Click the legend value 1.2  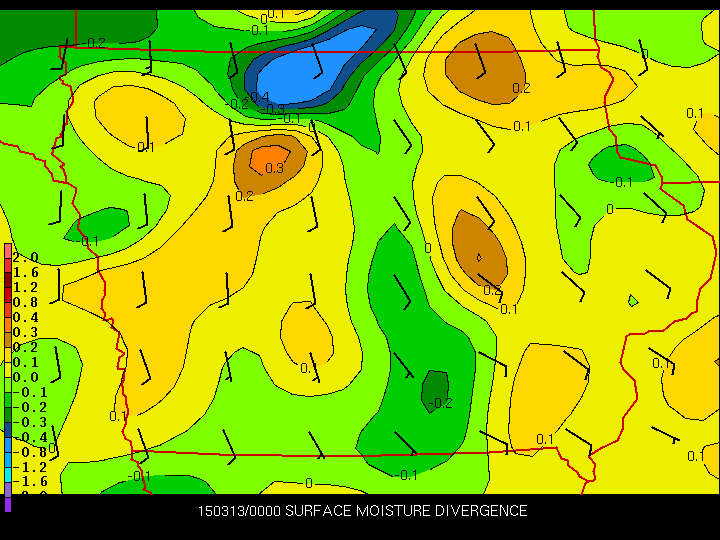pyautogui.click(x=25, y=287)
